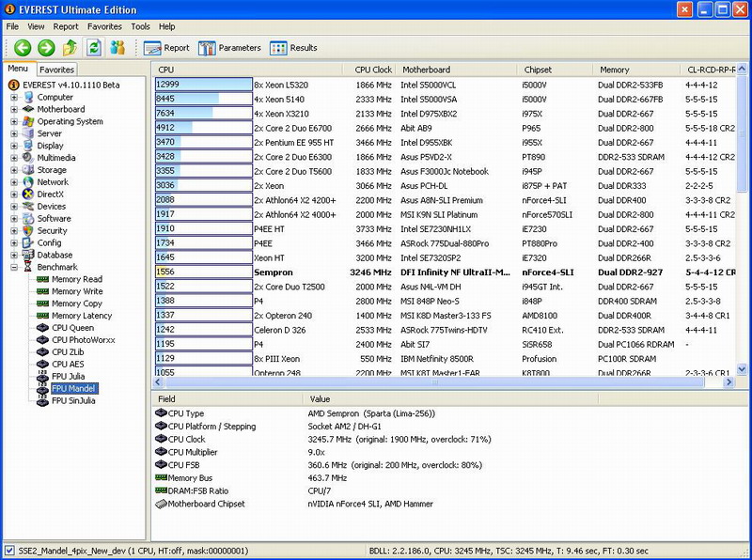Select the Celeron D 326 result row
This screenshot has width=752, height=560.
445,330
